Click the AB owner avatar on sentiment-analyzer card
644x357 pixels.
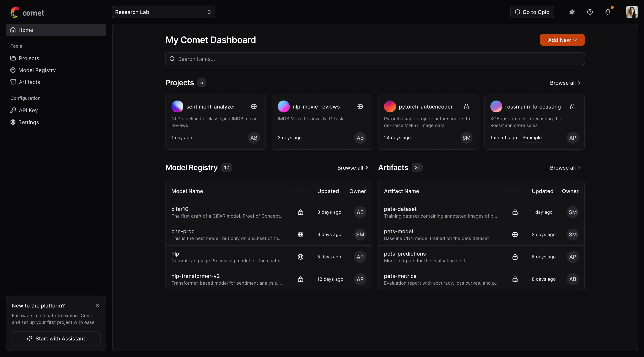[x=254, y=138]
